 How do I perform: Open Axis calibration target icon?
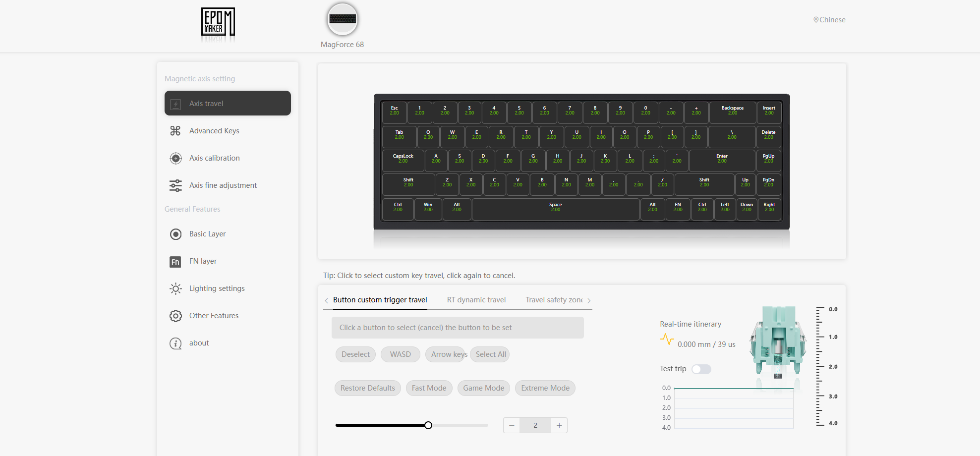[175, 158]
